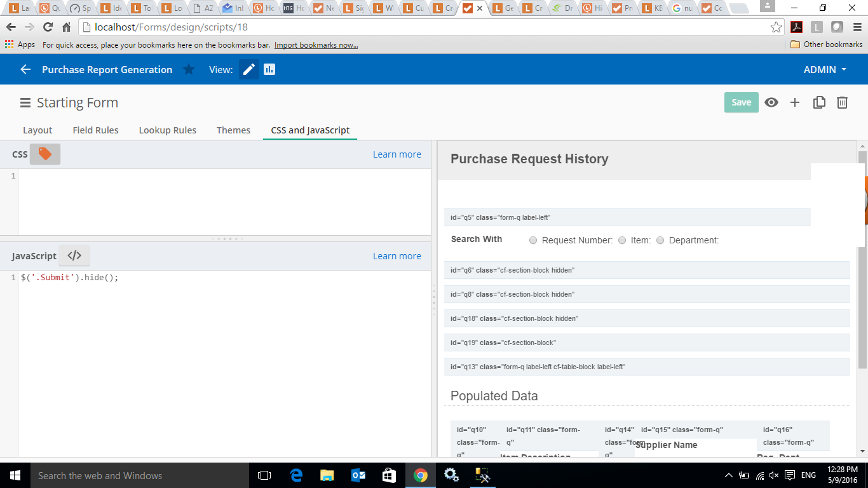Click the duplicate form copy icon
Screen dimensions: 868x488
819,102
